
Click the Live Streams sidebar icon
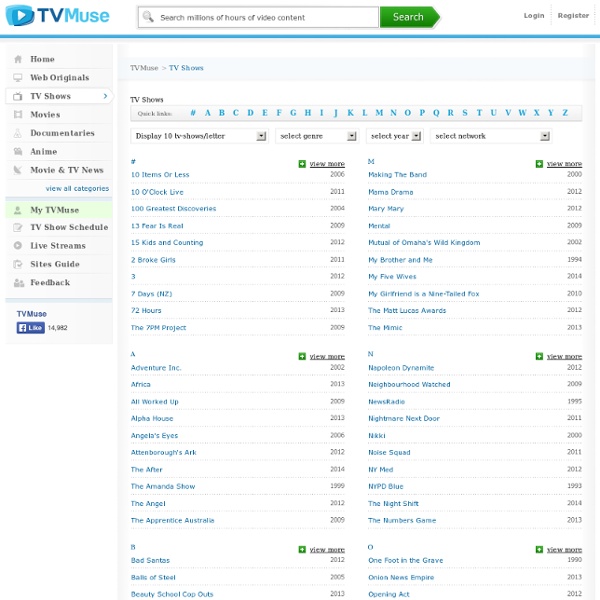coord(18,246)
